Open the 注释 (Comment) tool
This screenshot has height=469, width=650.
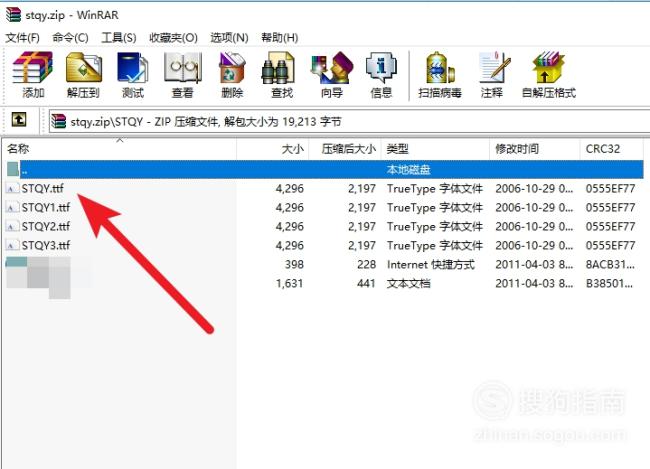coord(492,75)
